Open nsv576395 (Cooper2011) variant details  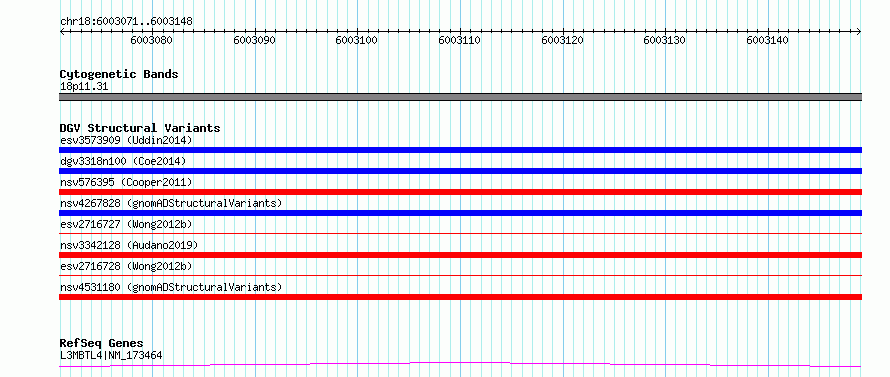126,182
